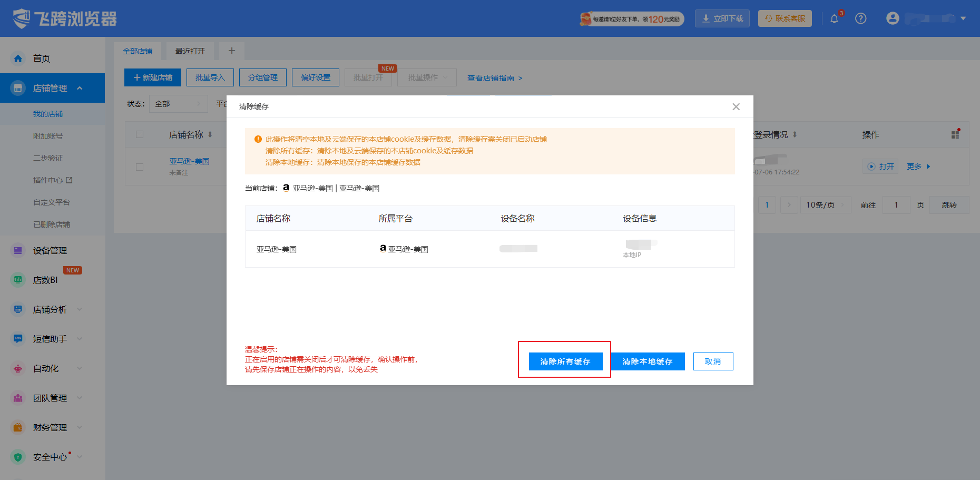Screen dimensions: 980x480
Task: Click the 取消 button
Action: click(x=713, y=361)
